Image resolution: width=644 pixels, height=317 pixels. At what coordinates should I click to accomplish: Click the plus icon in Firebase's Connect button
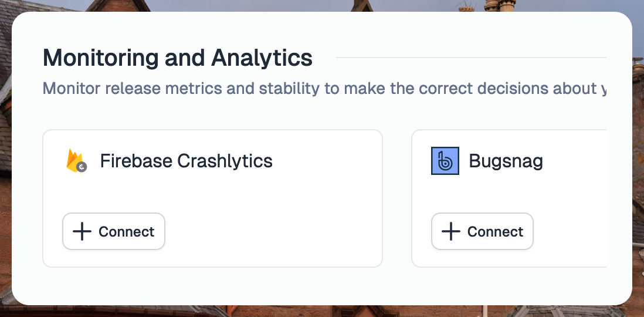[82, 231]
